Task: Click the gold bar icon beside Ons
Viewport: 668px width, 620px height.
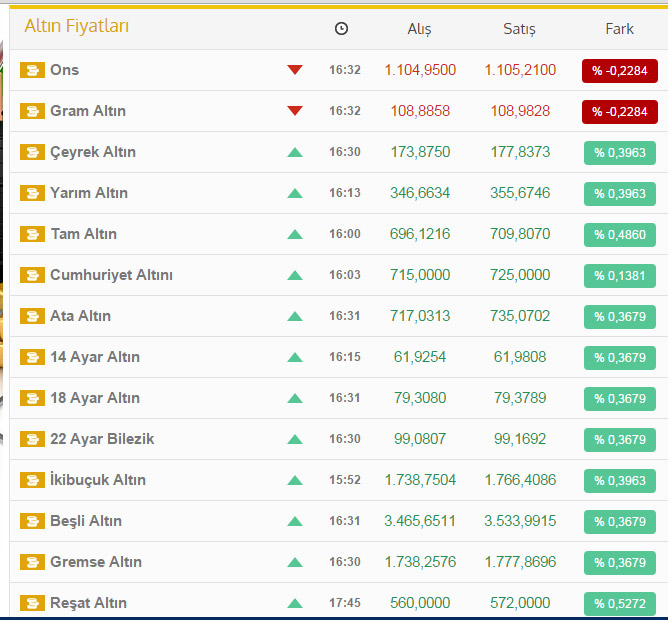Action: 32,70
